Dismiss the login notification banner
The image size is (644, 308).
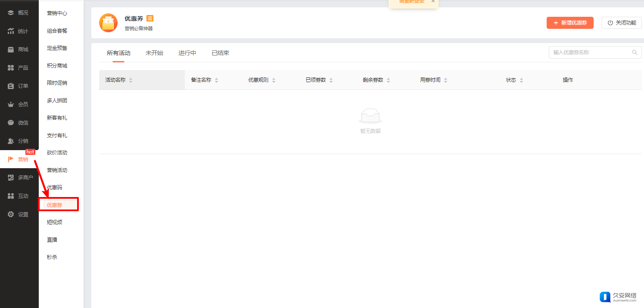coord(433,1)
